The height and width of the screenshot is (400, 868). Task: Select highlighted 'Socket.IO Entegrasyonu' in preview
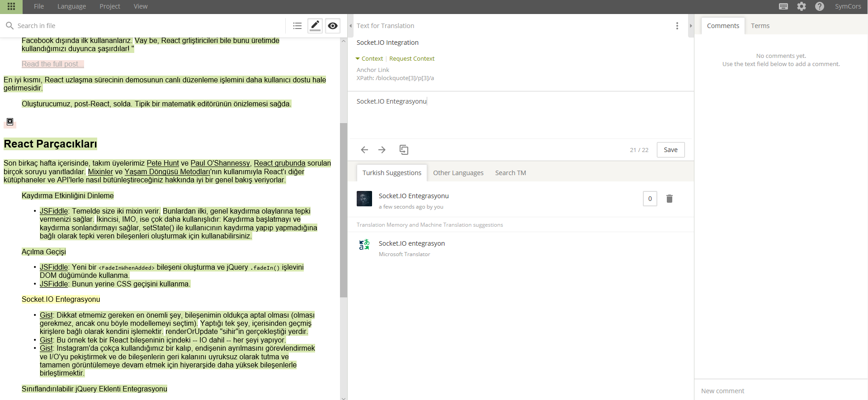pos(61,299)
